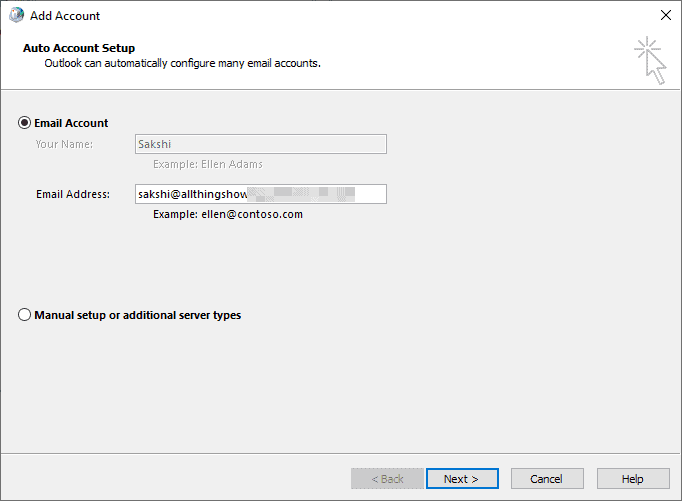682x501 pixels.
Task: Click the 'Outlook can automatically configure' description text
Action: tap(182, 63)
